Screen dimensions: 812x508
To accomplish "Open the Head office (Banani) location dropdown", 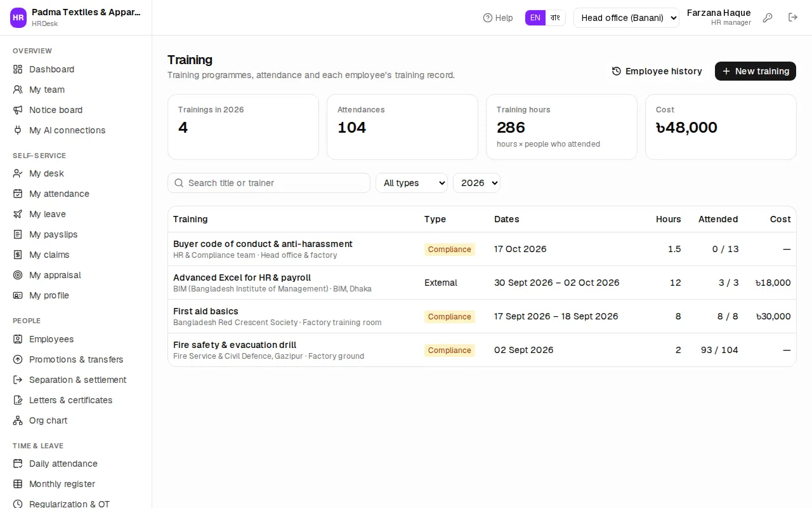I will [x=626, y=18].
